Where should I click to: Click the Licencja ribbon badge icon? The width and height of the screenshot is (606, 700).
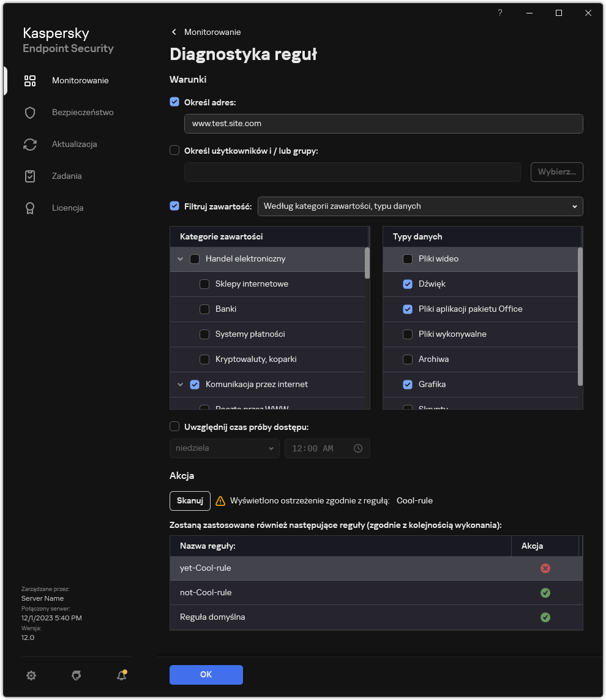tap(30, 208)
